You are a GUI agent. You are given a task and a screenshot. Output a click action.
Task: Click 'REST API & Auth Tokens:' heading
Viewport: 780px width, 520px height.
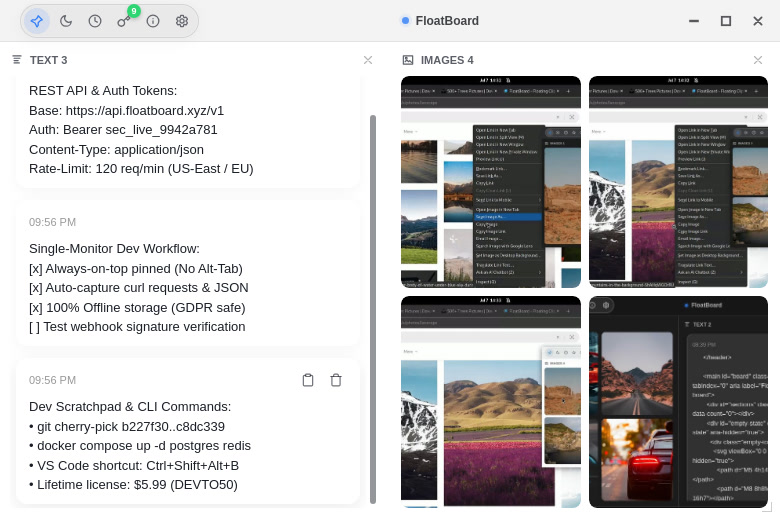pyautogui.click(x=103, y=91)
